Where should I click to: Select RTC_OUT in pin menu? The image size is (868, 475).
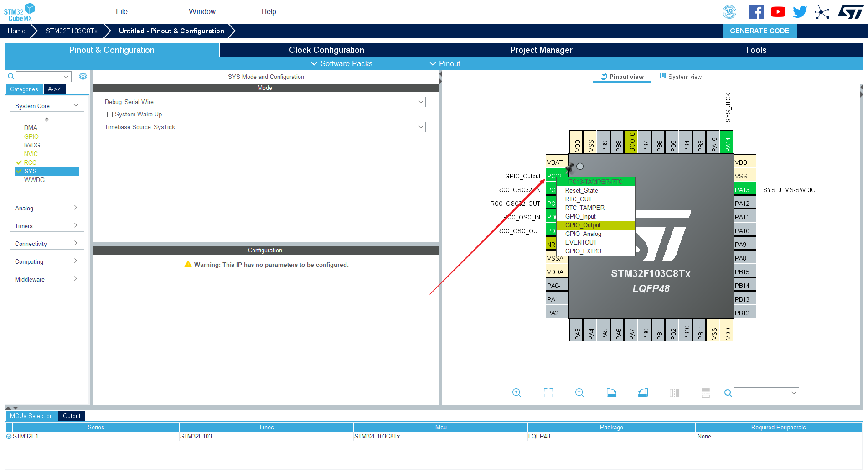coord(595,199)
